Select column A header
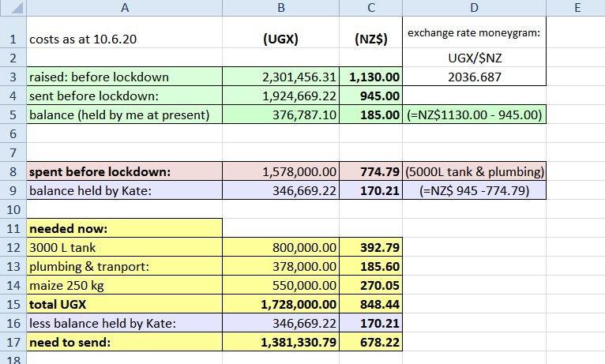Image resolution: width=605 pixels, height=364 pixels. click(124, 8)
